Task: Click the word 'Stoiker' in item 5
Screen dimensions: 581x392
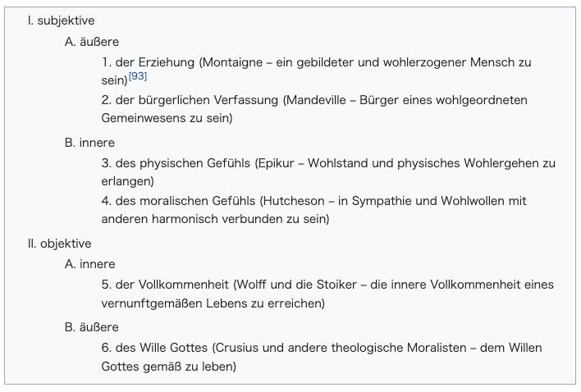Action: pos(336,285)
